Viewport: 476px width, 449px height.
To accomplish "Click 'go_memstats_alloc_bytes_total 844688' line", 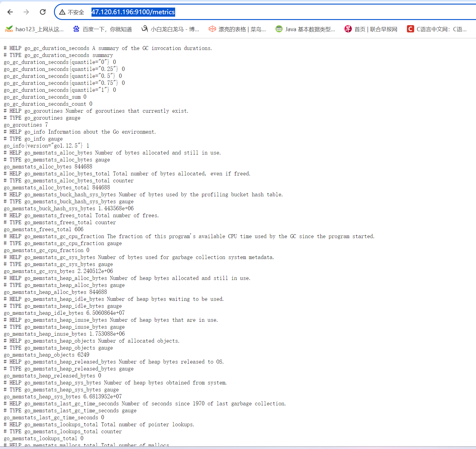I will point(57,188).
